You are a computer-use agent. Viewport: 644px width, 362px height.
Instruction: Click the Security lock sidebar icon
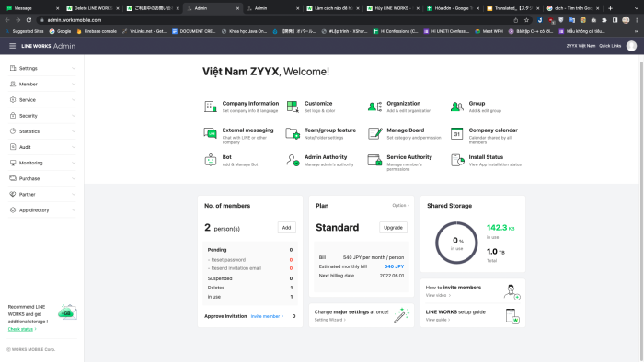[x=13, y=115]
